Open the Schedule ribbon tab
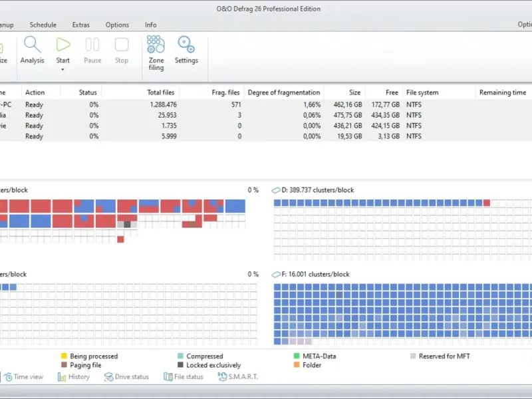The width and height of the screenshot is (532, 399). tap(43, 25)
